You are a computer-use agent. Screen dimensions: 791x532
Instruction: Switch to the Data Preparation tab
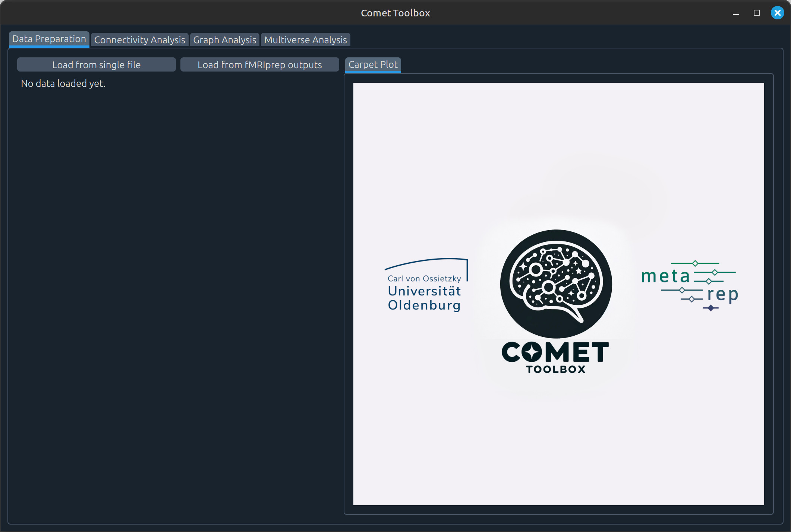[x=49, y=39]
